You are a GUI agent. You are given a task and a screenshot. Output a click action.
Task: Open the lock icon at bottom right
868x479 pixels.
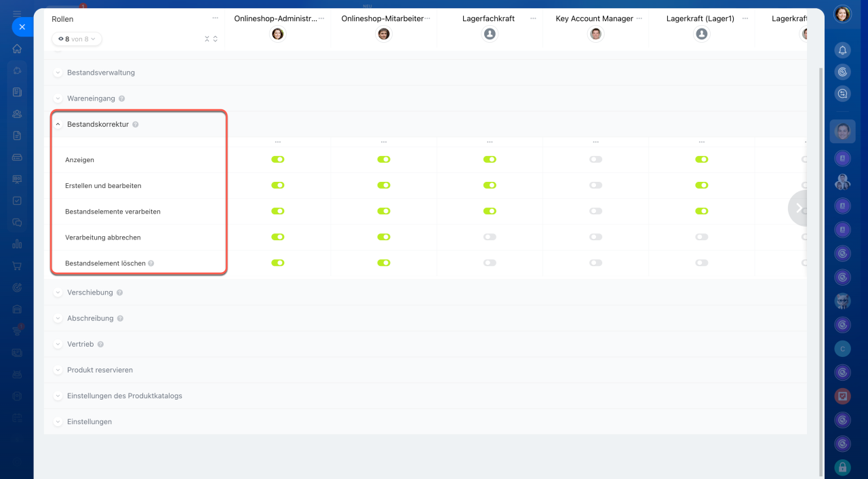tap(842, 467)
